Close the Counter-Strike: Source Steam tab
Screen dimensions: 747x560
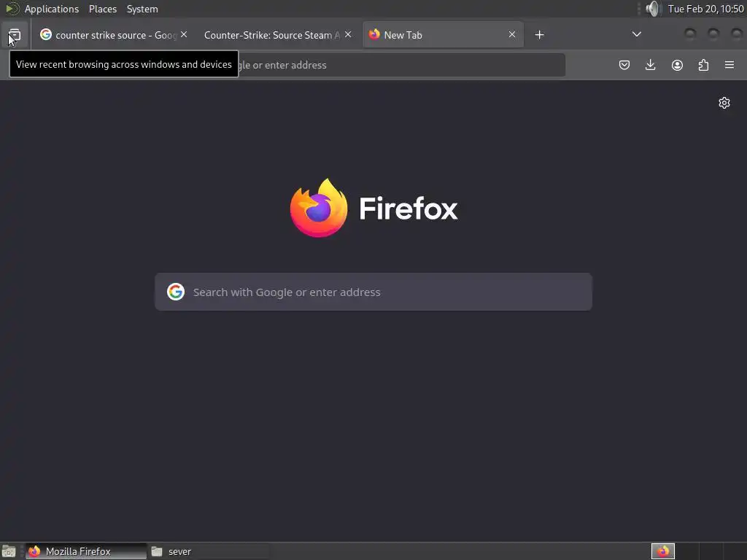pos(348,35)
